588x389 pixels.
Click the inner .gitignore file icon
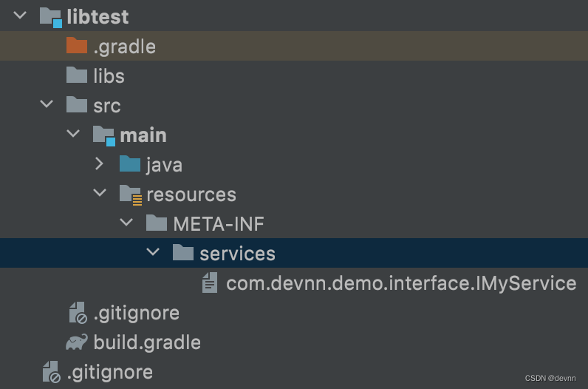coord(77,313)
